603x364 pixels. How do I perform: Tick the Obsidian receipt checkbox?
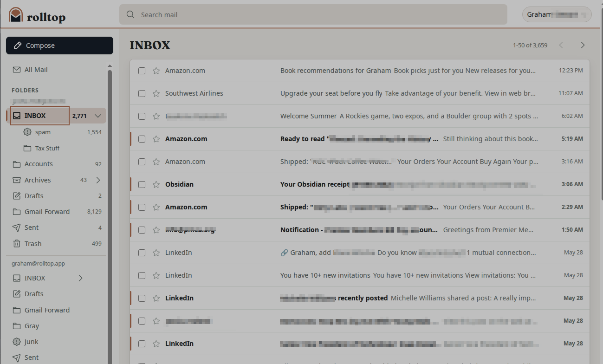coord(142,184)
